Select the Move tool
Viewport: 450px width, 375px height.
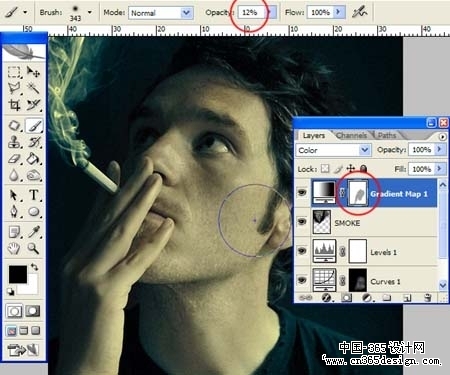pos(34,72)
